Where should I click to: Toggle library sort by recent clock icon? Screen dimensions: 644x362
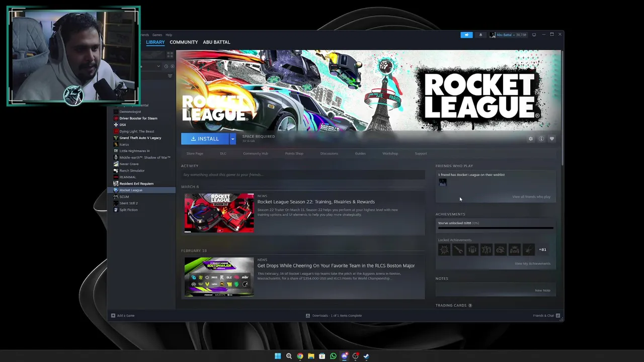[166, 66]
